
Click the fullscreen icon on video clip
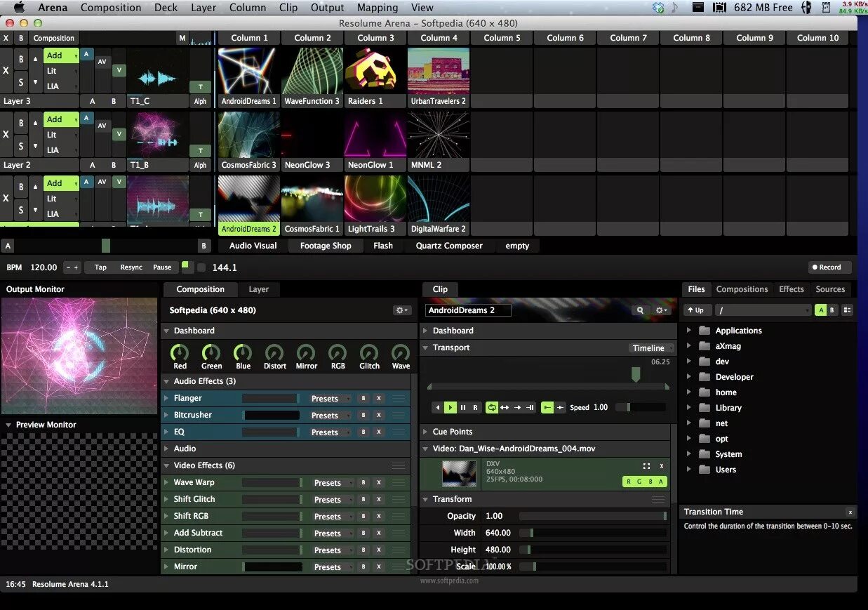coord(646,466)
